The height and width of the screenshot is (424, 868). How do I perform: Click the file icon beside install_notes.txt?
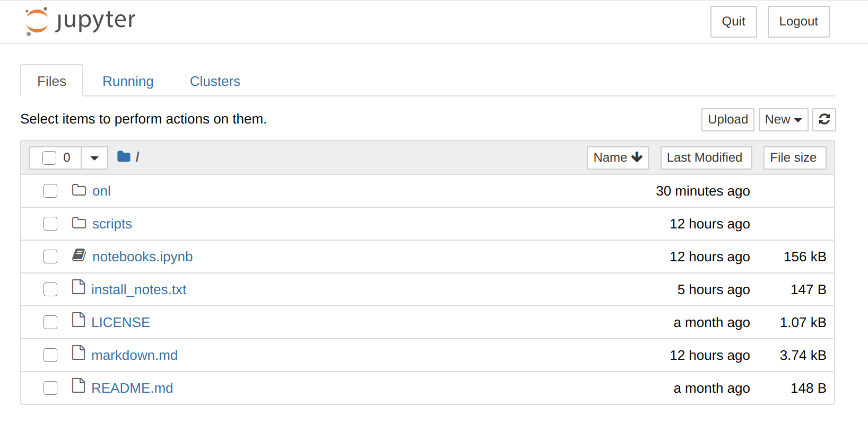79,287
